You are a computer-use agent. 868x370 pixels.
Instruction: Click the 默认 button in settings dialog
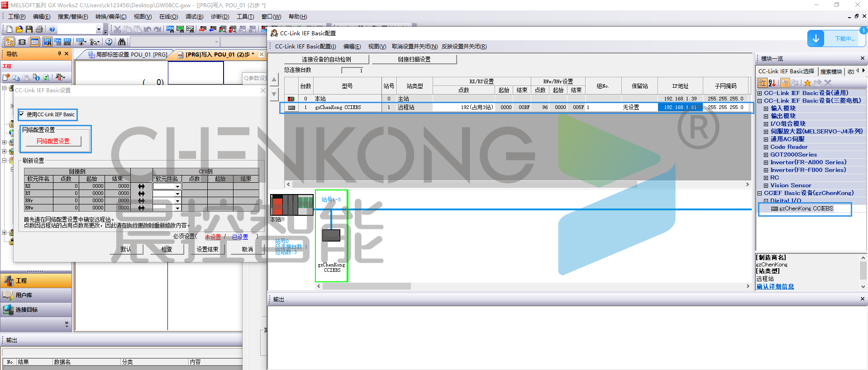[126, 249]
